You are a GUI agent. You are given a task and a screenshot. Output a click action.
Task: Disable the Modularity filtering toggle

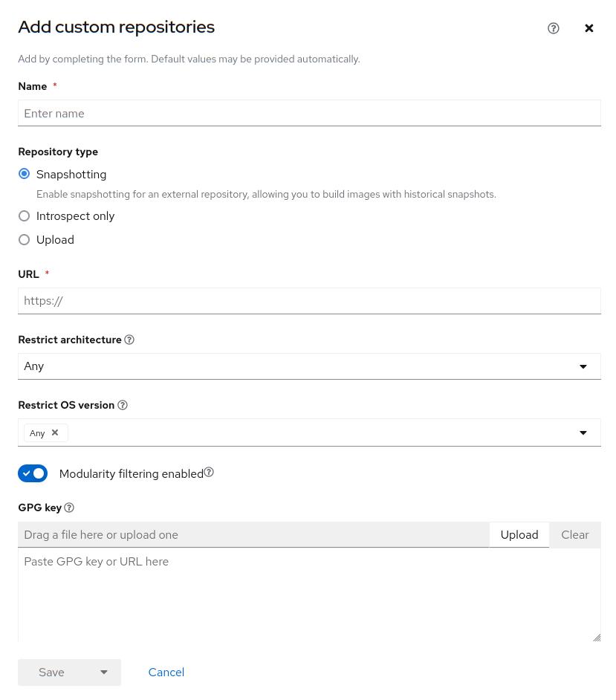click(33, 473)
